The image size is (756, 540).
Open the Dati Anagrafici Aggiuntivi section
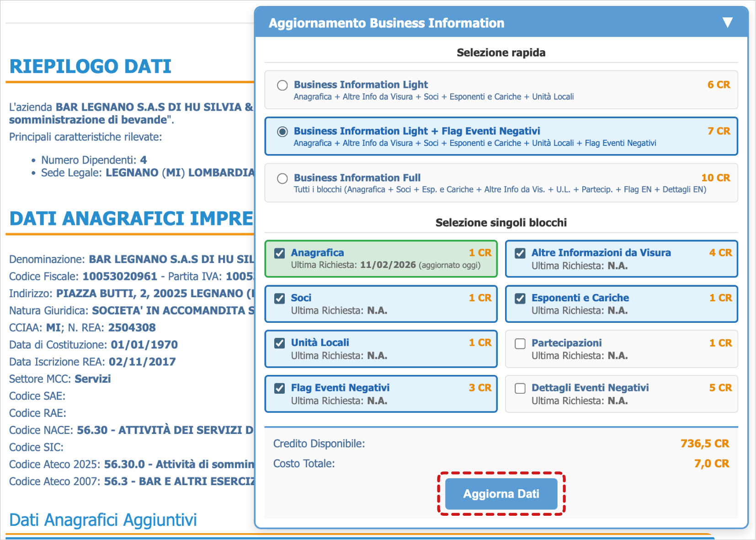pyautogui.click(x=103, y=520)
